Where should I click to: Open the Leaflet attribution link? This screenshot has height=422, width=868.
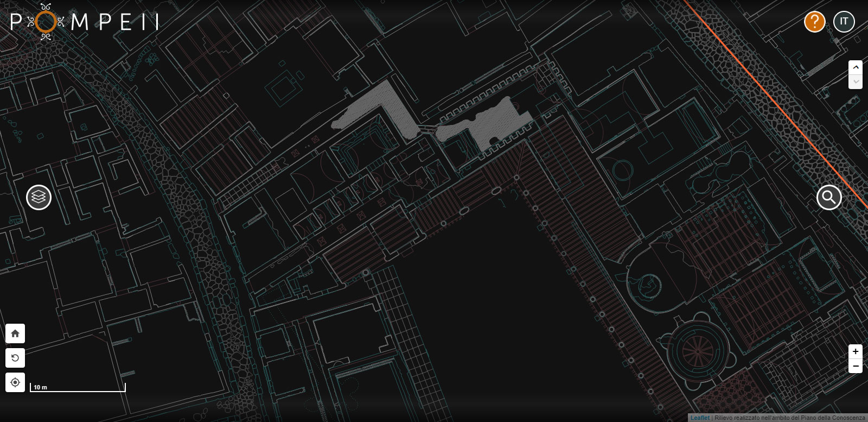(x=700, y=418)
